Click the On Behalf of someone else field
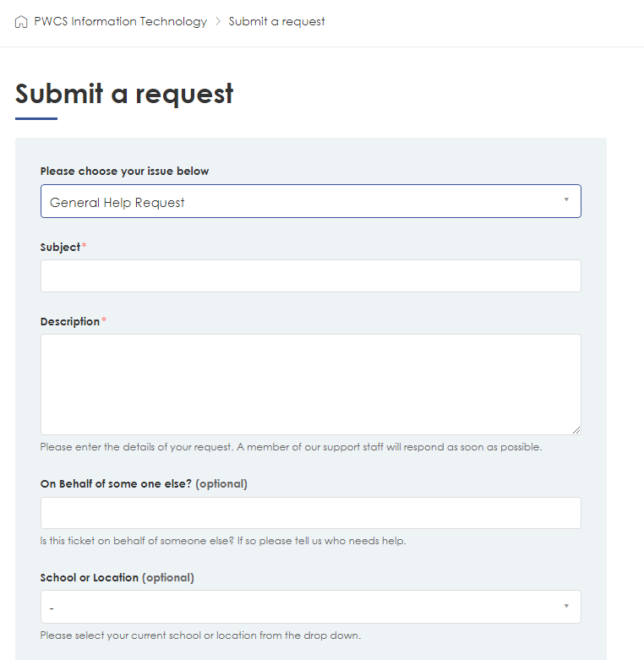This screenshot has height=660, width=644. 311,513
